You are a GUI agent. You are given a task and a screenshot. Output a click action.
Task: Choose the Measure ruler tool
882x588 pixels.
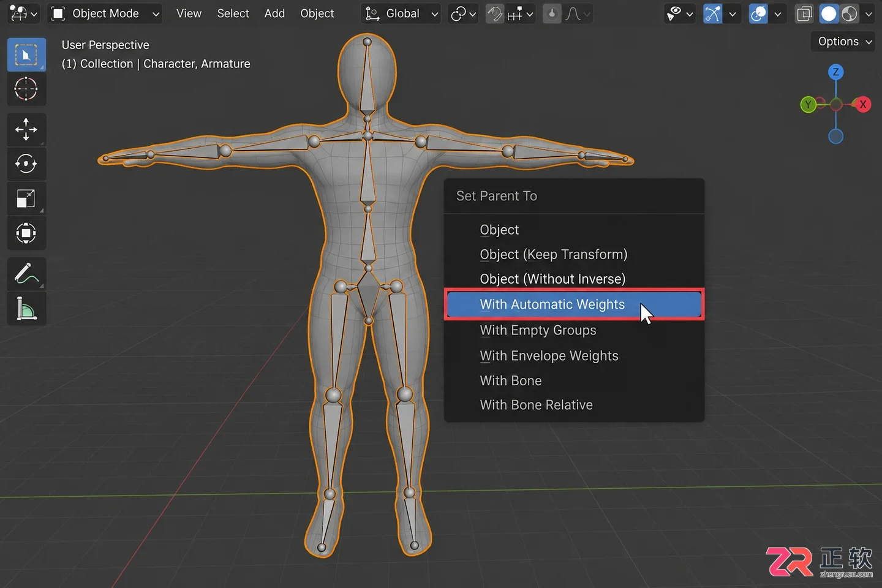(x=26, y=308)
